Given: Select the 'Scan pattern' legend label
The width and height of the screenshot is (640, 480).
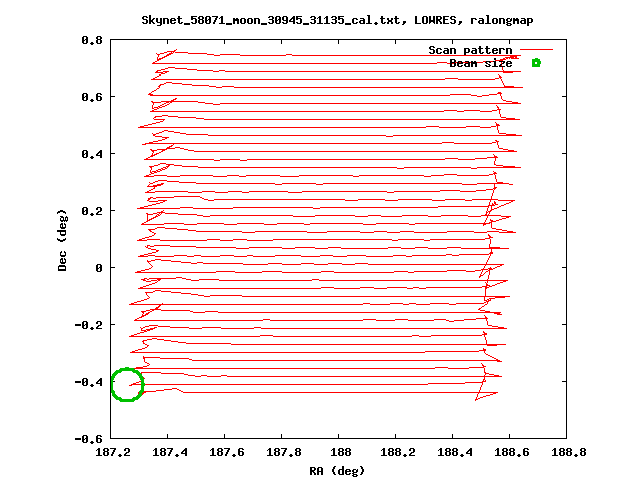Looking at the screenshot, I should pyautogui.click(x=470, y=50).
